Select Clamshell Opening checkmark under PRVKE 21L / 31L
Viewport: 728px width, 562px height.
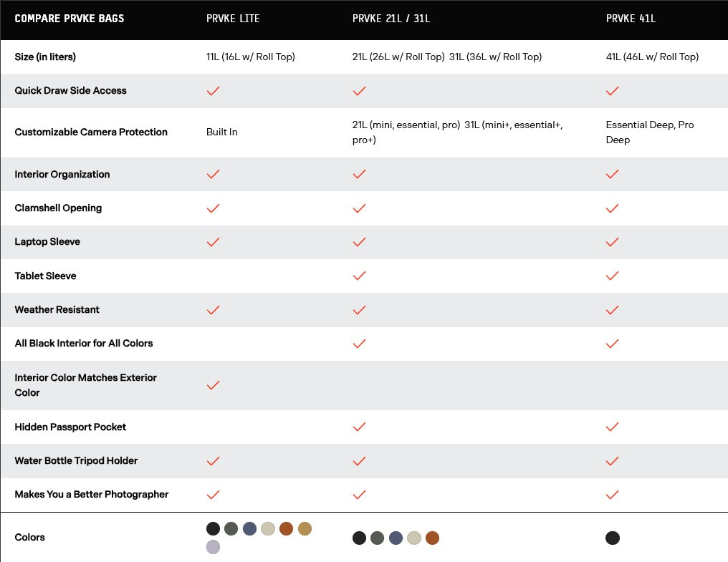pos(360,208)
